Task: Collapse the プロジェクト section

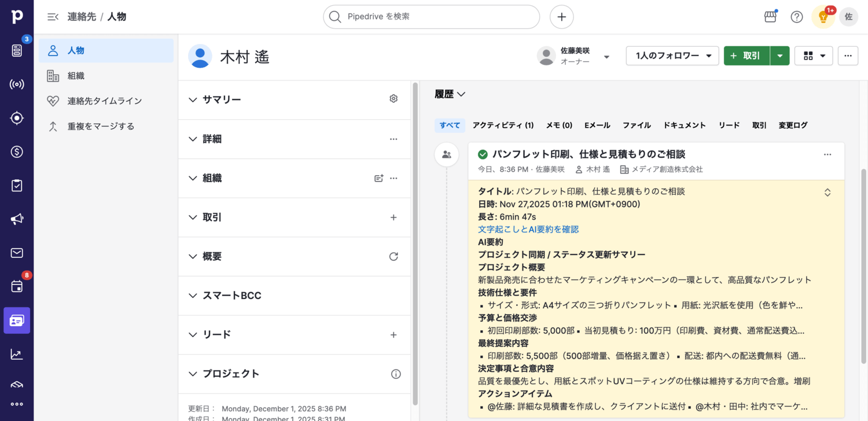Action: click(x=193, y=374)
